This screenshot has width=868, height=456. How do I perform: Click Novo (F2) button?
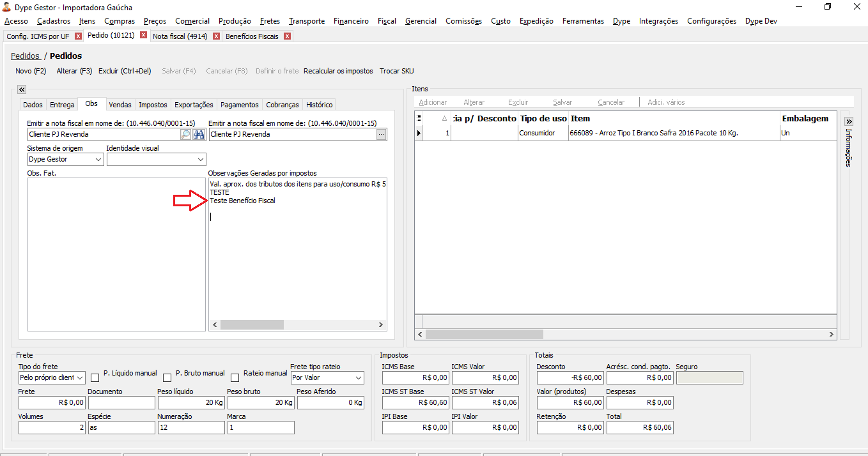pyautogui.click(x=31, y=71)
